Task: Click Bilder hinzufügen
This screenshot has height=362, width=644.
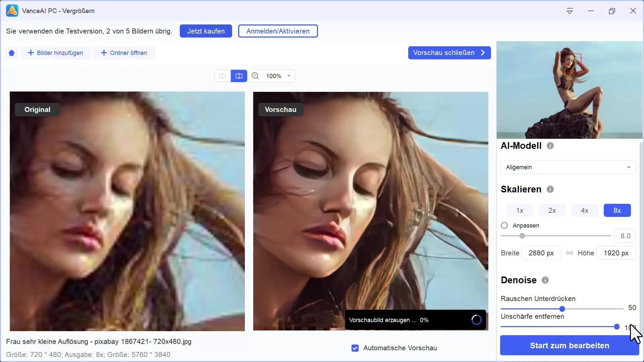Action: 55,53
